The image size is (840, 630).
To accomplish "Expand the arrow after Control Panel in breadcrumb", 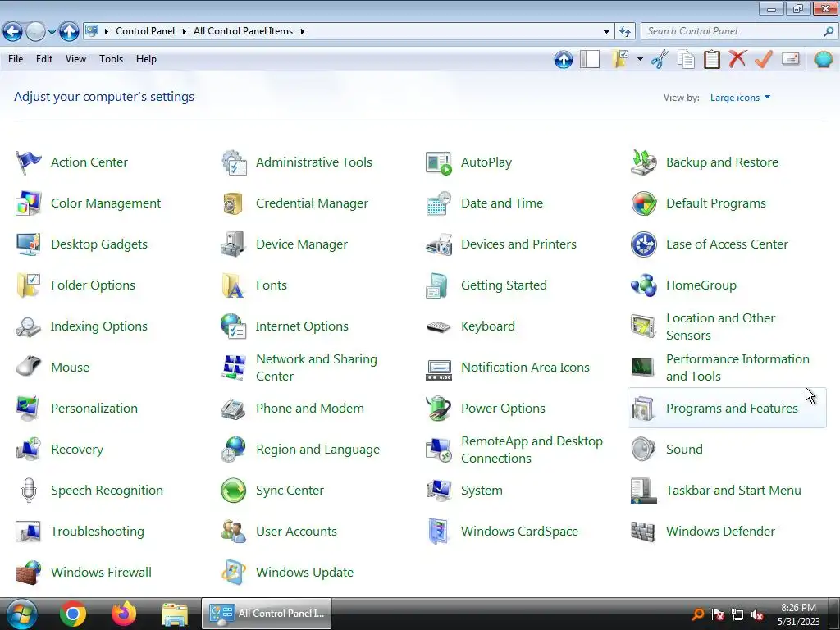I will 184,32.
